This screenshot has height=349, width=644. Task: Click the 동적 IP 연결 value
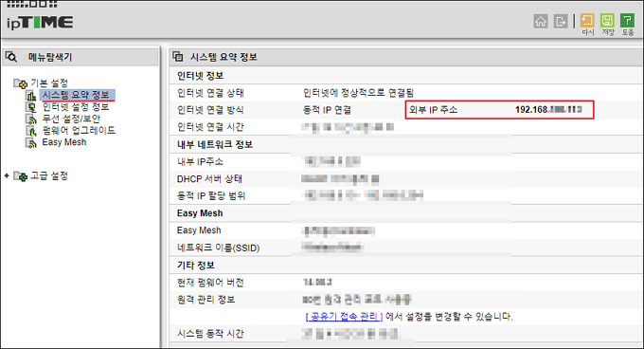327,110
